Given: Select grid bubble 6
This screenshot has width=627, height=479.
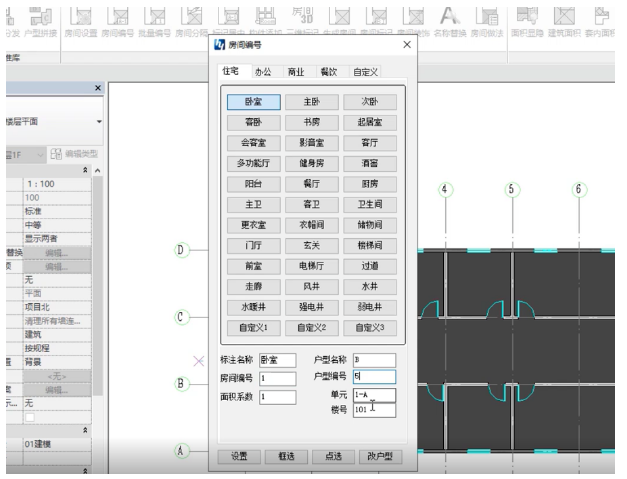Looking at the screenshot, I should click(579, 189).
